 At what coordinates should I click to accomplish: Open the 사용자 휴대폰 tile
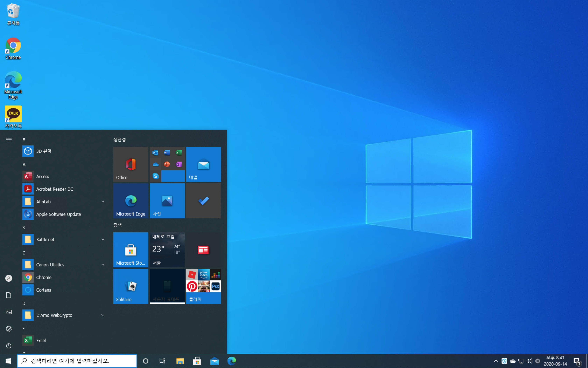coord(167,286)
